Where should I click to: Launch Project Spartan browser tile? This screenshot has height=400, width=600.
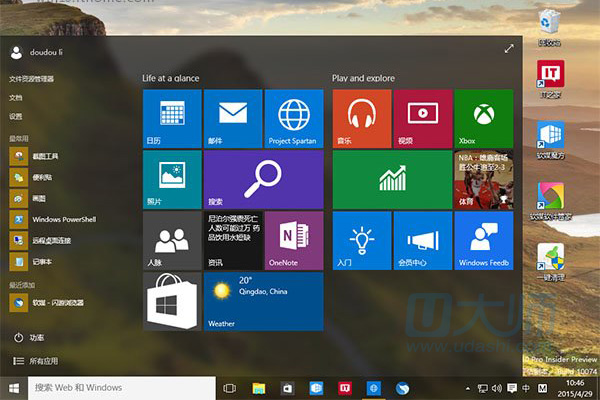point(293,118)
